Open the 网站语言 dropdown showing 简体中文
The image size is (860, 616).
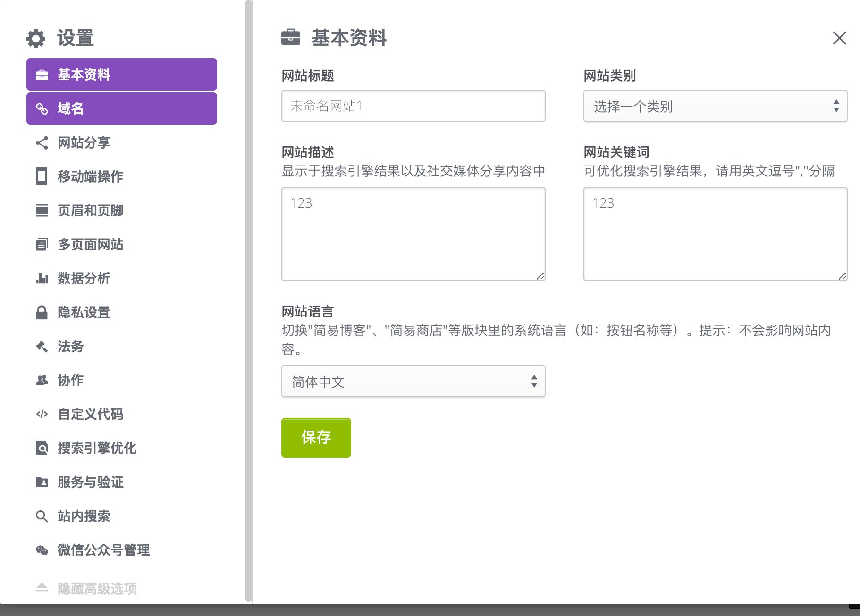coord(413,382)
